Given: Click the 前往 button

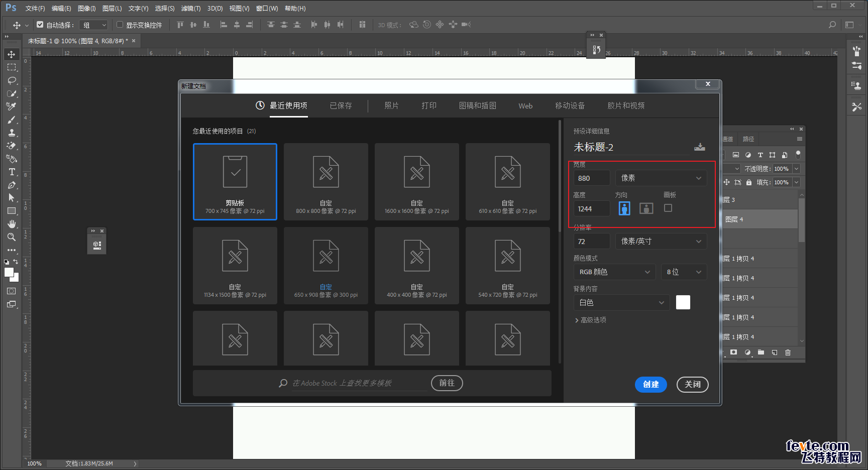Looking at the screenshot, I should (x=447, y=383).
